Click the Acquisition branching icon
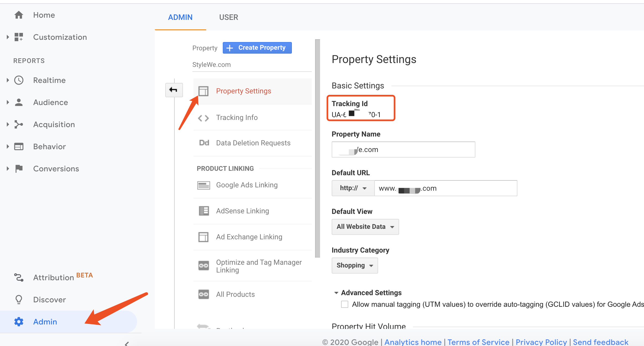Image resolution: width=644 pixels, height=346 pixels. coord(19,124)
